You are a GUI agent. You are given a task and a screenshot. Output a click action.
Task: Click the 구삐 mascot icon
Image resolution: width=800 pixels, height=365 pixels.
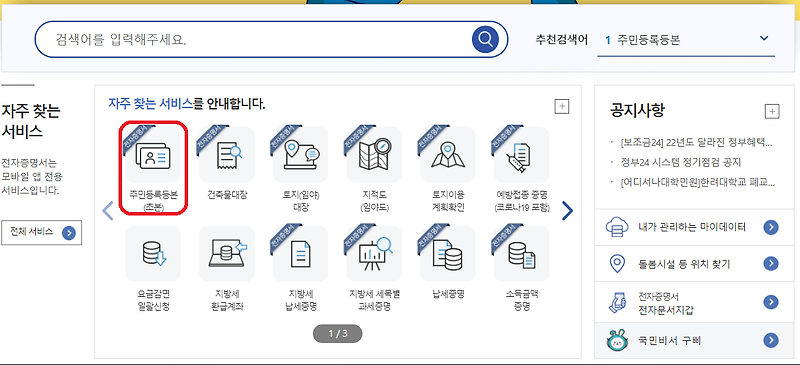point(616,340)
